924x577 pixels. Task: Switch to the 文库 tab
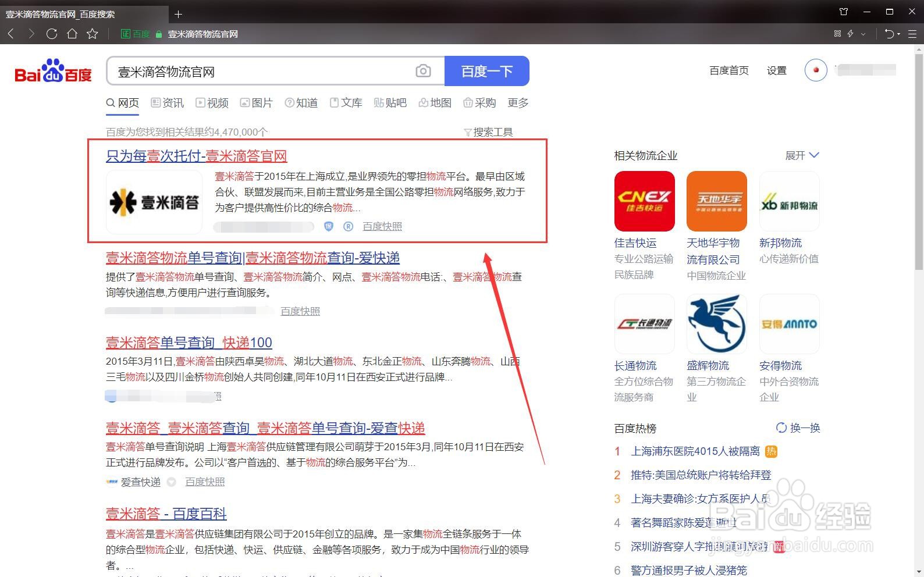tap(346, 103)
